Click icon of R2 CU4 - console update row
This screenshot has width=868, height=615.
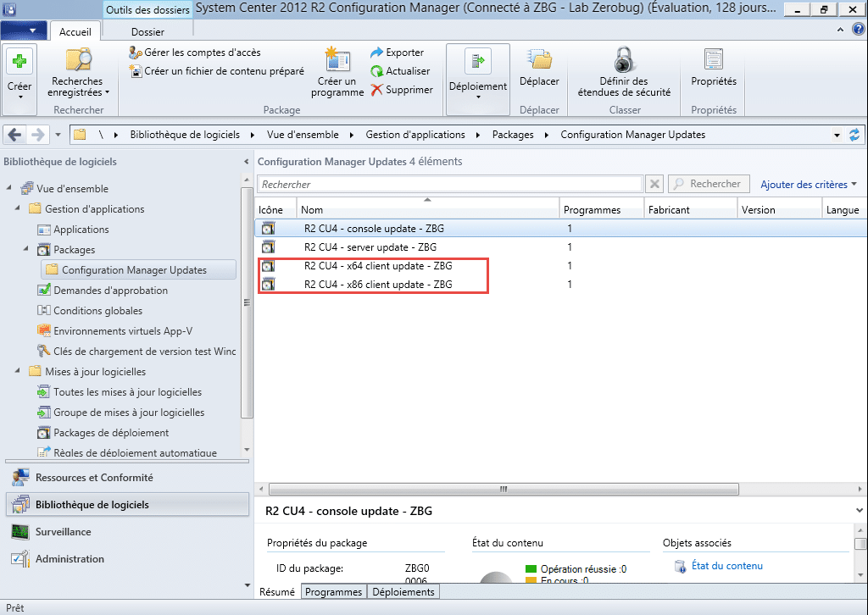tap(268, 229)
